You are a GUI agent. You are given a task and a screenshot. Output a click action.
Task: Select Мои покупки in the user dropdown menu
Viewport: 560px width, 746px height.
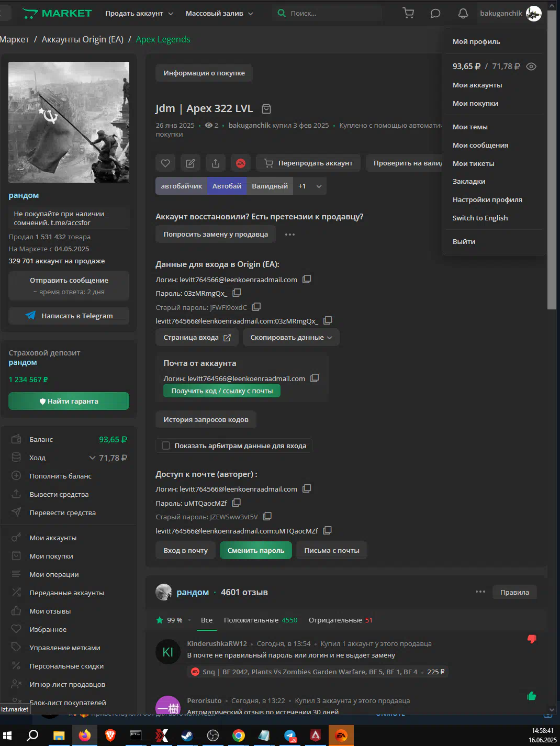475,104
